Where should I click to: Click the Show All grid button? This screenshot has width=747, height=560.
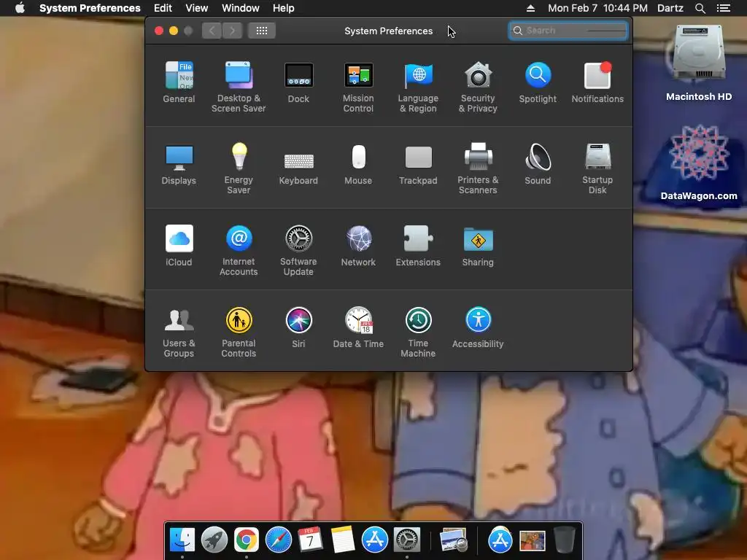[262, 31]
